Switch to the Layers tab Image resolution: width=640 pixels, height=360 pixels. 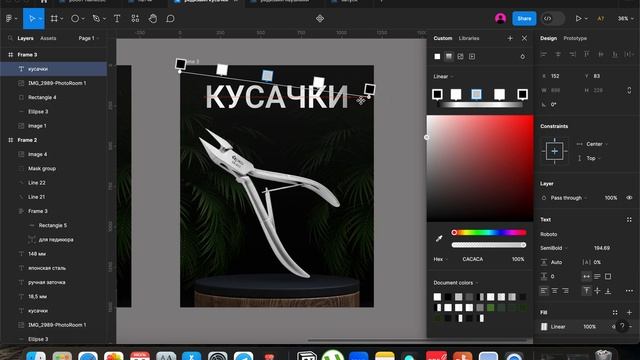pyautogui.click(x=25, y=38)
